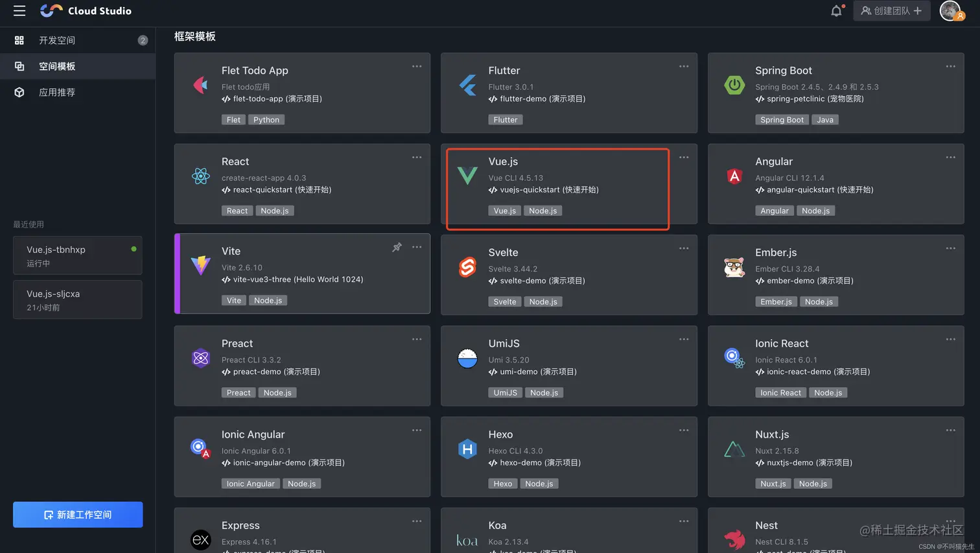Click the Vite logo icon

(x=201, y=265)
